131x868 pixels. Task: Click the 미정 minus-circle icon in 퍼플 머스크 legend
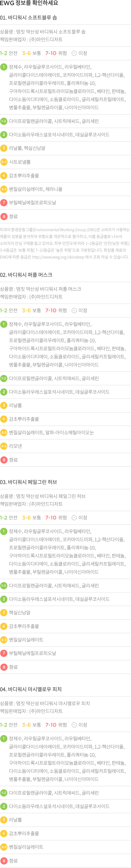pyautogui.click(x=74, y=310)
